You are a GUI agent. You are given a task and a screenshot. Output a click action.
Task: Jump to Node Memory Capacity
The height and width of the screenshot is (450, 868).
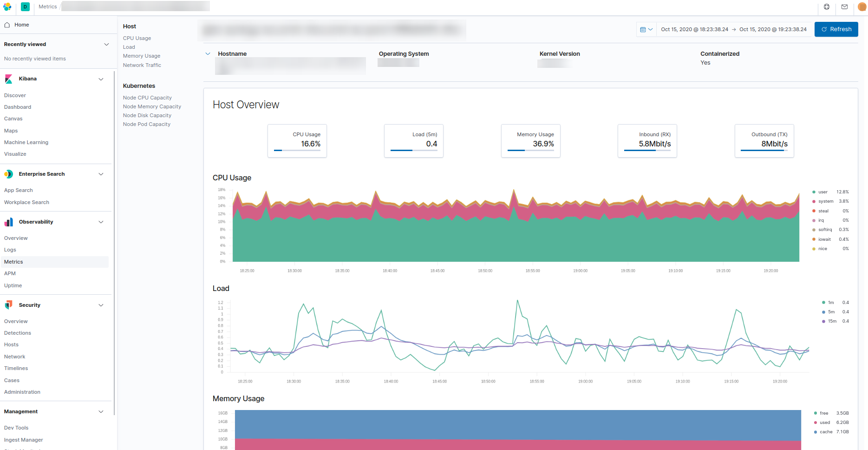[152, 106]
